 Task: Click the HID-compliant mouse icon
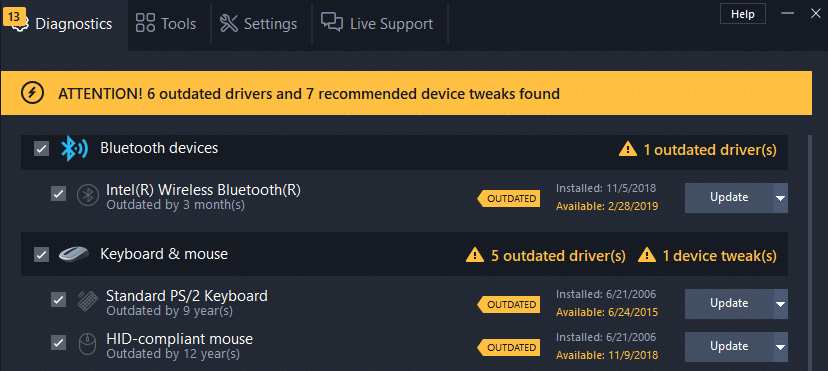tap(86, 344)
